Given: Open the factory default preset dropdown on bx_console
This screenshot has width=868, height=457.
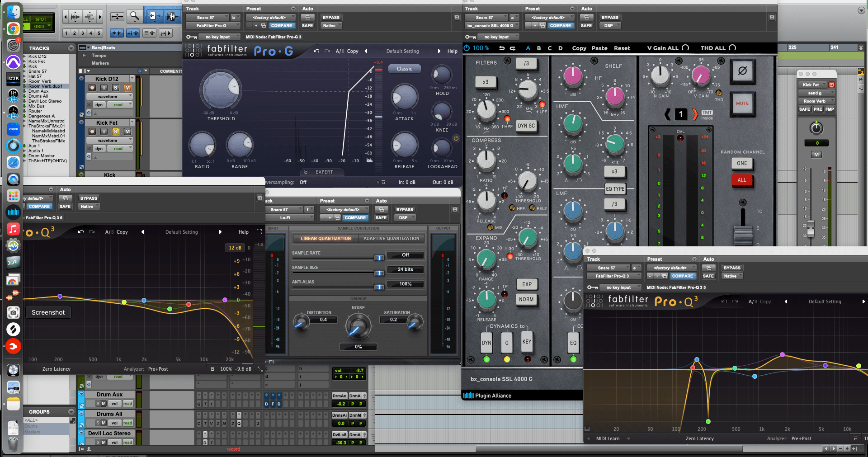Looking at the screenshot, I should point(549,17).
